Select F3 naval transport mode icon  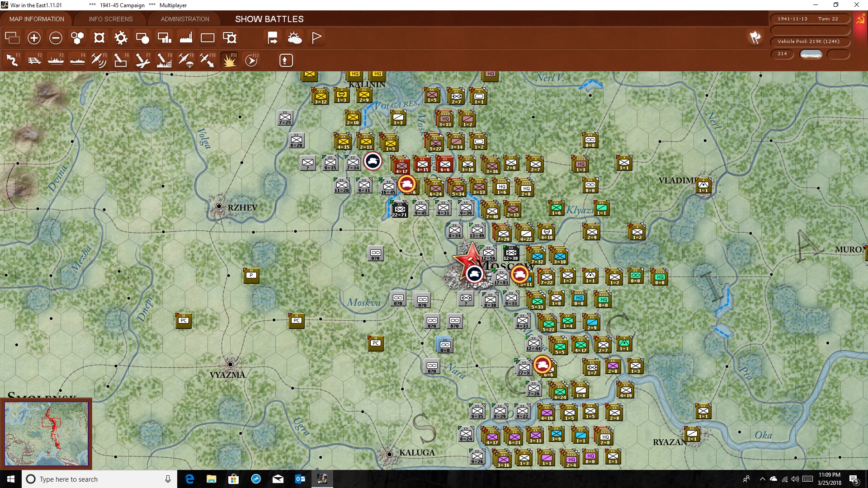click(56, 60)
